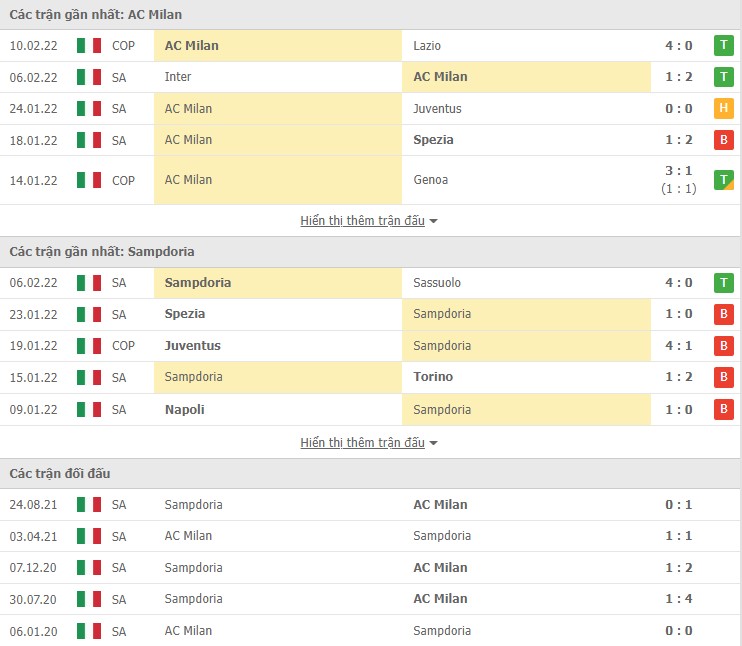The width and height of the screenshot is (742, 646).
Task: Click the 4 : 0 score for Milan–Lazio
Action: point(678,45)
